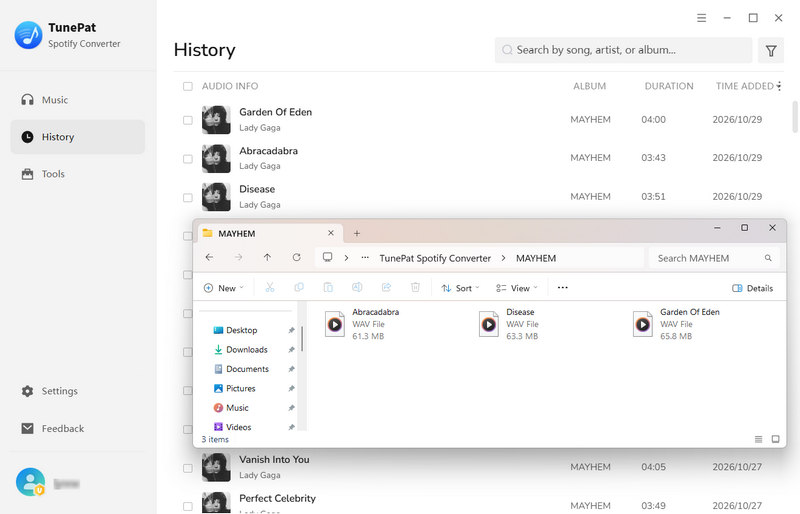Expand chevron before MAYHEM breadcrumb
Screen dimensions: 800x514
coord(503,258)
